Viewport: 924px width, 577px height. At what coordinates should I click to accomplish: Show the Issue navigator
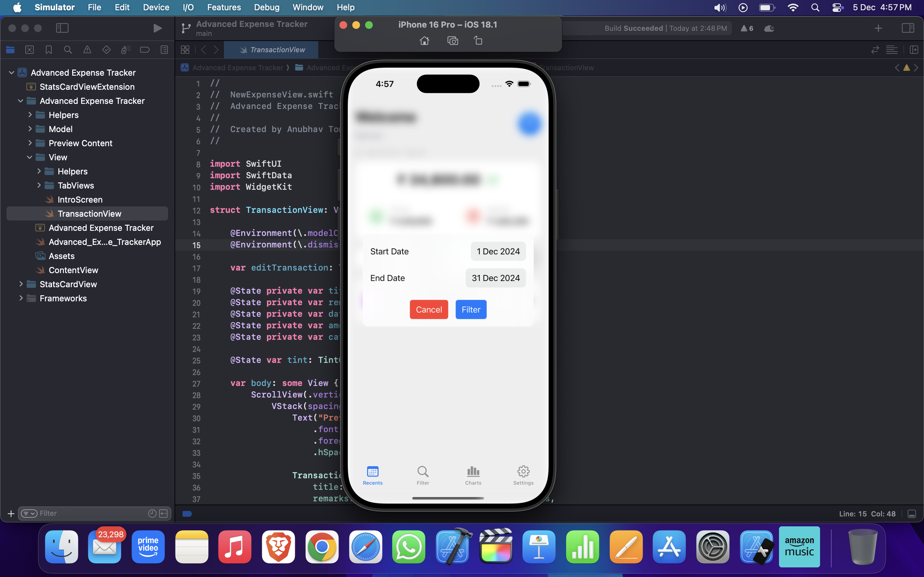[88, 50]
